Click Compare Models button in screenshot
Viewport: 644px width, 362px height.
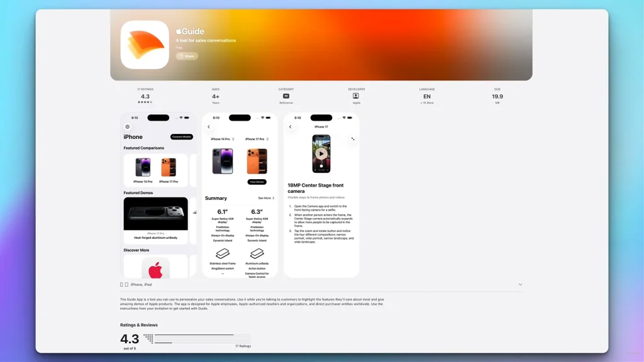(x=182, y=136)
